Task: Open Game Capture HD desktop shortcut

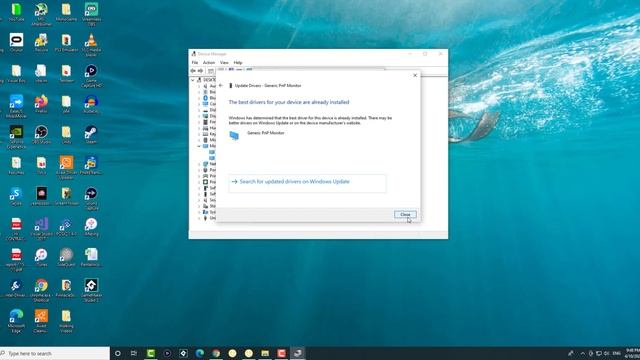Action: point(91,76)
